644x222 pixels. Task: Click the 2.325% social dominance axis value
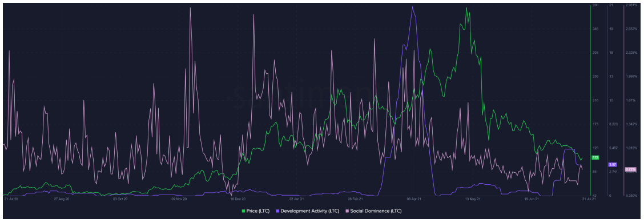631,53
